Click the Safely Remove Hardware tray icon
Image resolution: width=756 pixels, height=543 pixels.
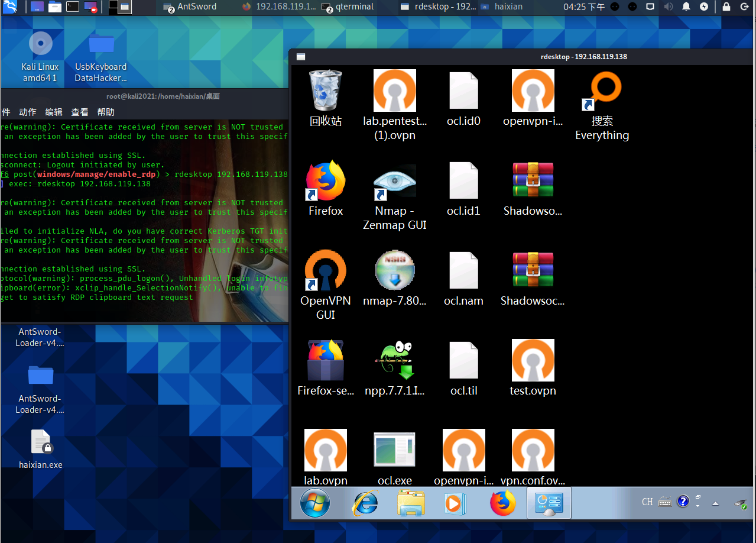741,504
